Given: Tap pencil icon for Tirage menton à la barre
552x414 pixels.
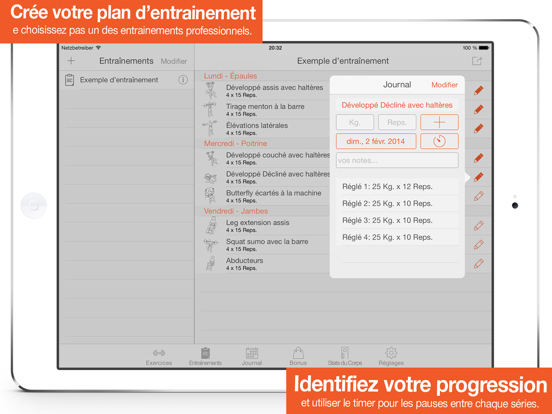Looking at the screenshot, I should click(478, 109).
